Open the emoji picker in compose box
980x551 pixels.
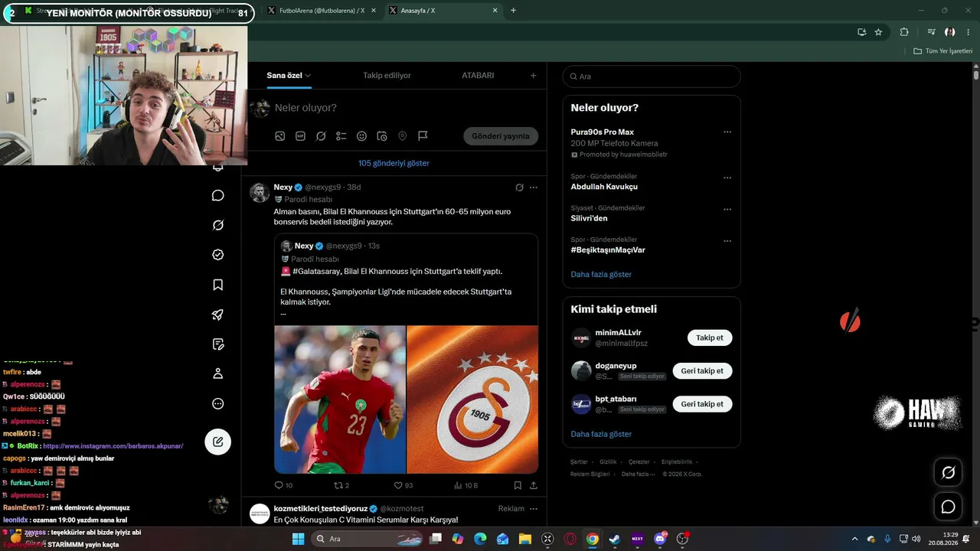tap(361, 136)
